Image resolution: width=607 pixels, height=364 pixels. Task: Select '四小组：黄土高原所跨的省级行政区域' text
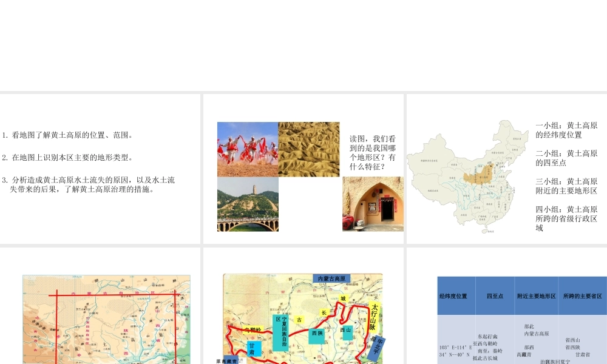566,218
